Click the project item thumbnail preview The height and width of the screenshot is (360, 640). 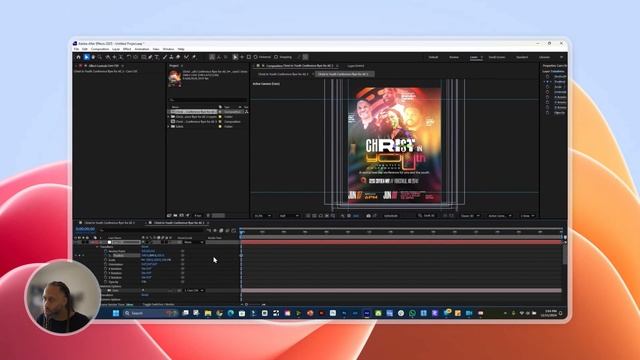tap(175, 78)
